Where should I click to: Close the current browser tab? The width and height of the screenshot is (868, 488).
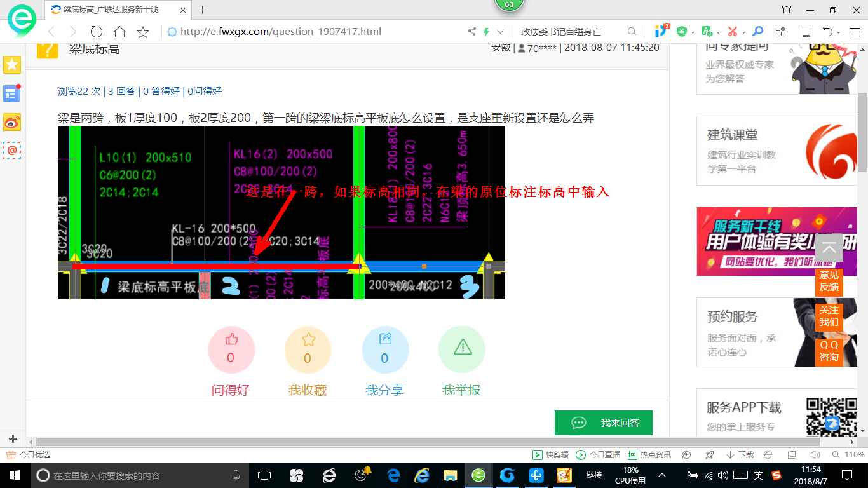184,10
